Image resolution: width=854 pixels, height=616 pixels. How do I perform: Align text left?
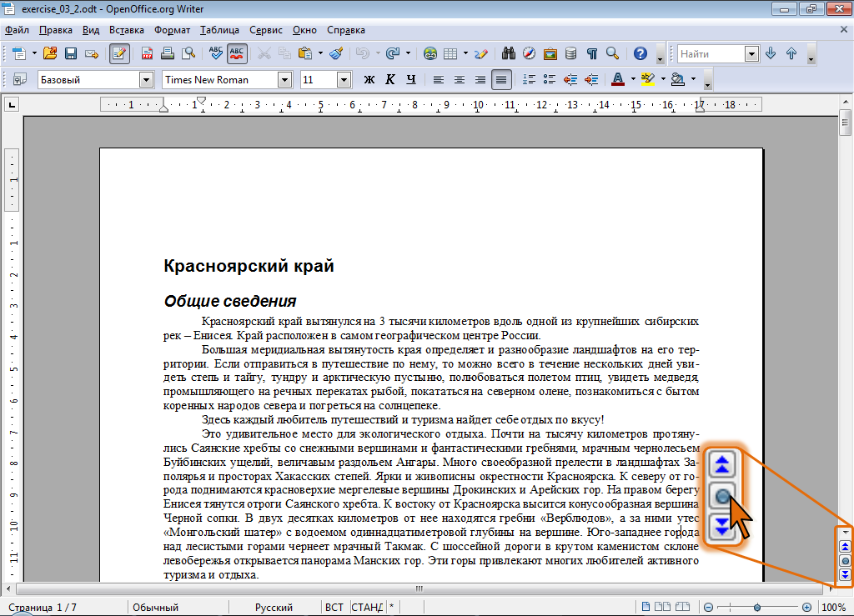click(439, 79)
